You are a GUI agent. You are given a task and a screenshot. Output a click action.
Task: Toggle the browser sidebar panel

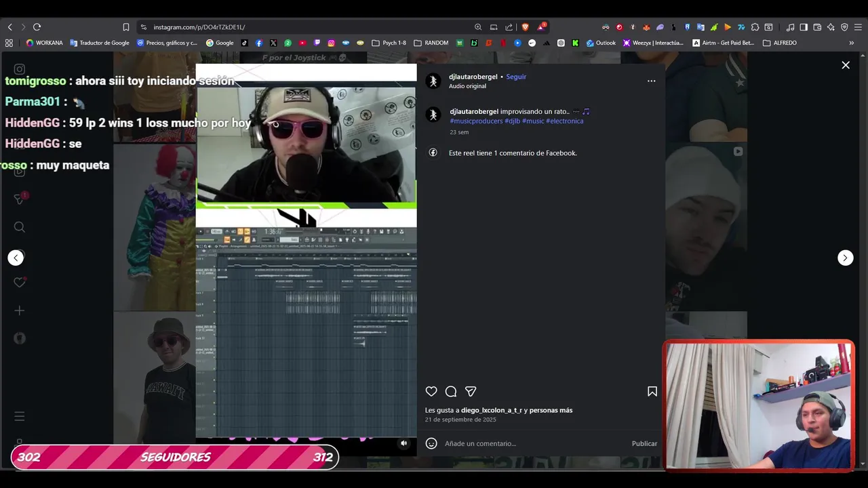[804, 27]
